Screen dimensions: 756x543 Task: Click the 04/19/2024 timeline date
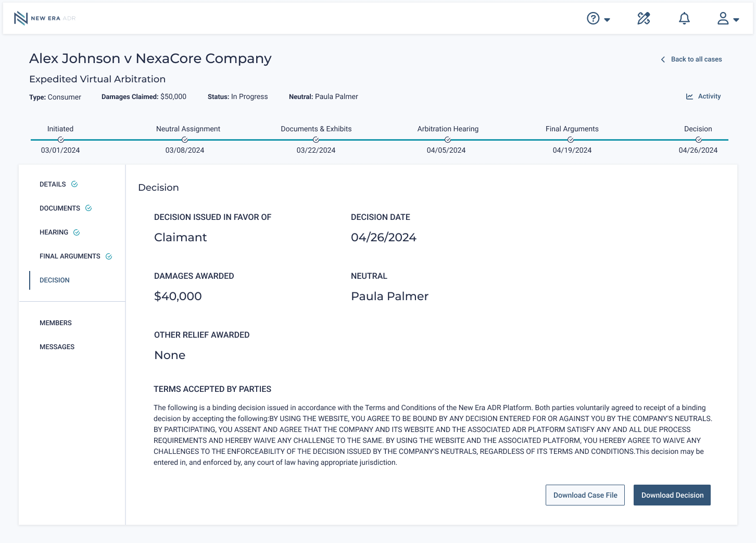pos(572,150)
